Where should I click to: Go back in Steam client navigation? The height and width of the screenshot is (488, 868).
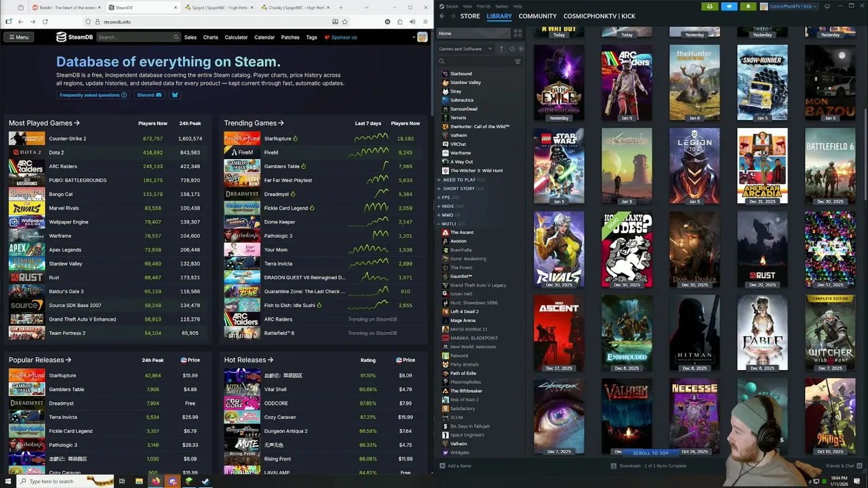pyautogui.click(x=442, y=16)
